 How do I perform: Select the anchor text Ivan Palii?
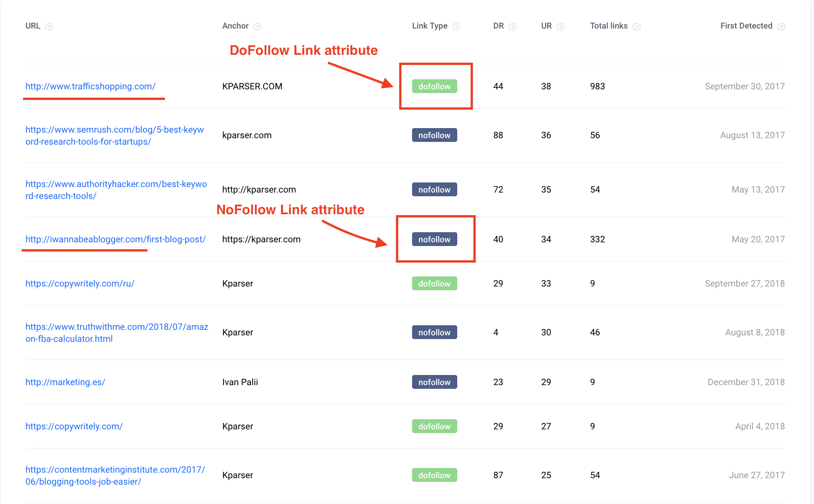240,382
